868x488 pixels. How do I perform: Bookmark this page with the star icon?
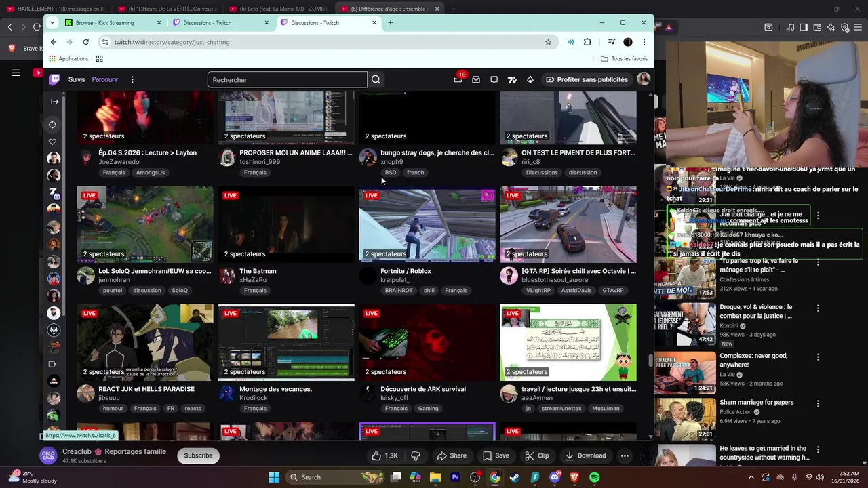click(548, 42)
